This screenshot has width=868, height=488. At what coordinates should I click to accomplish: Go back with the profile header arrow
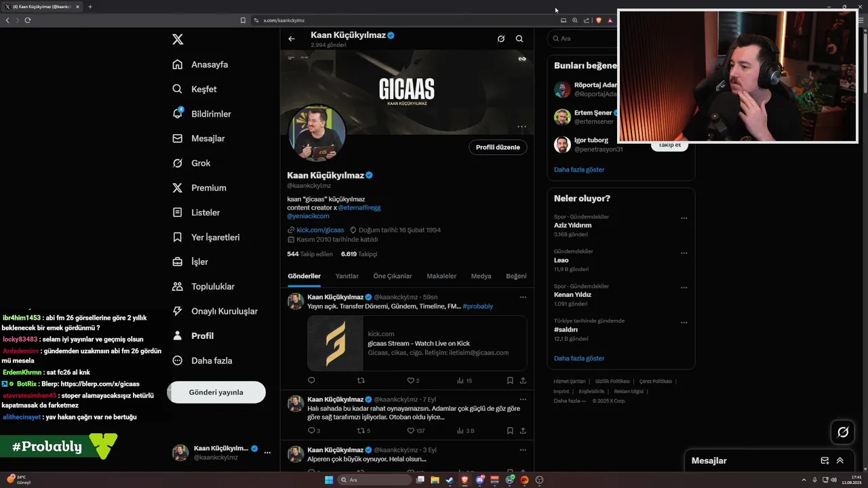coord(292,39)
